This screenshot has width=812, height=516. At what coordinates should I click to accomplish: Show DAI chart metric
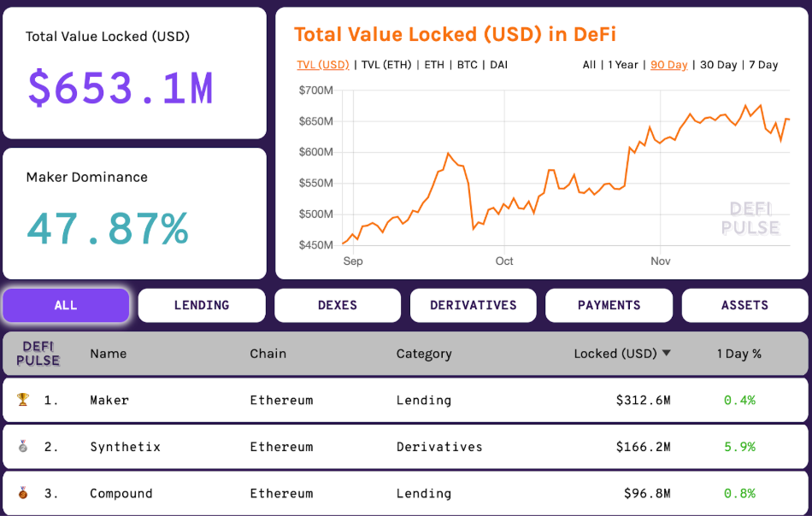[498, 65]
